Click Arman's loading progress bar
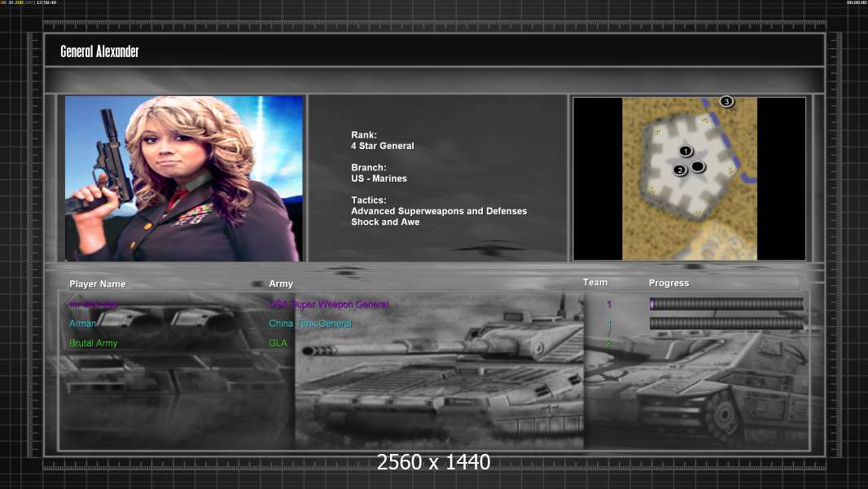This screenshot has width=868, height=489. coord(726,324)
